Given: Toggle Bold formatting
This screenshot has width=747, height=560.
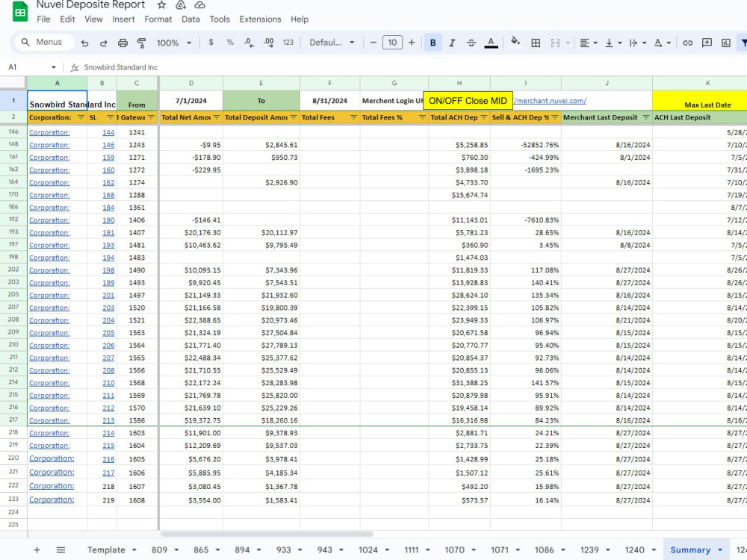Looking at the screenshot, I should point(433,43).
